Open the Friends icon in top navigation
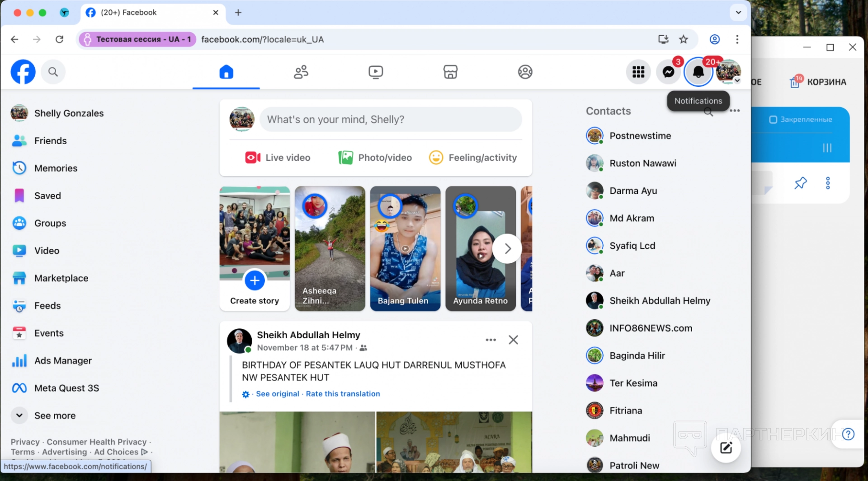This screenshot has width=868, height=481. (301, 72)
